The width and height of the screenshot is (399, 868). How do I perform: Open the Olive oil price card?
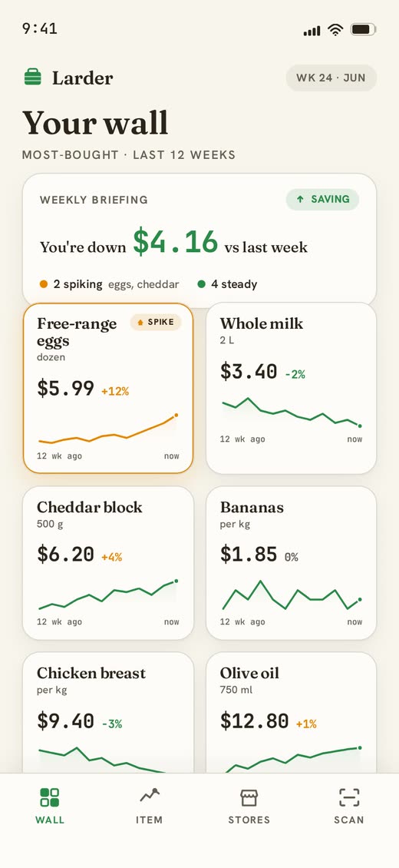[292, 712]
